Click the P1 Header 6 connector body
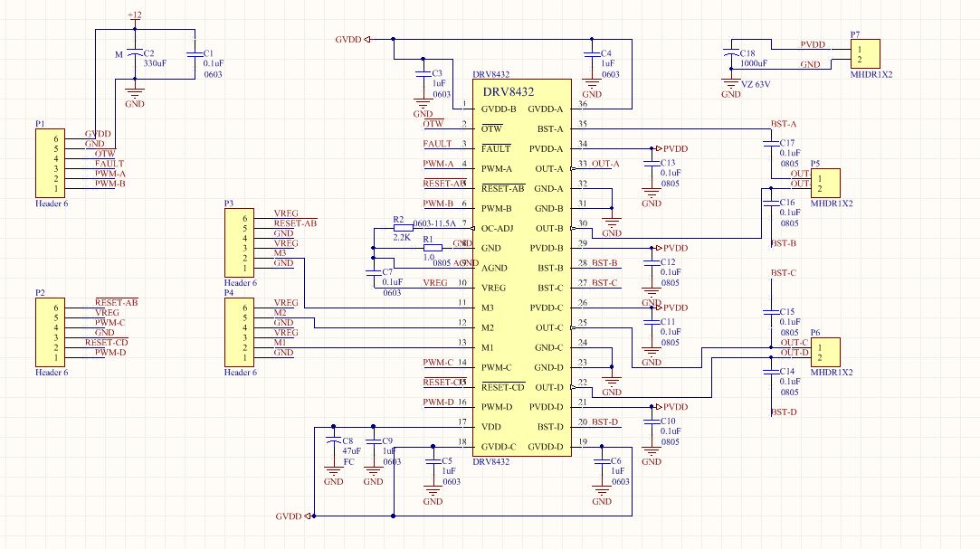The image size is (980, 549). pos(50,163)
